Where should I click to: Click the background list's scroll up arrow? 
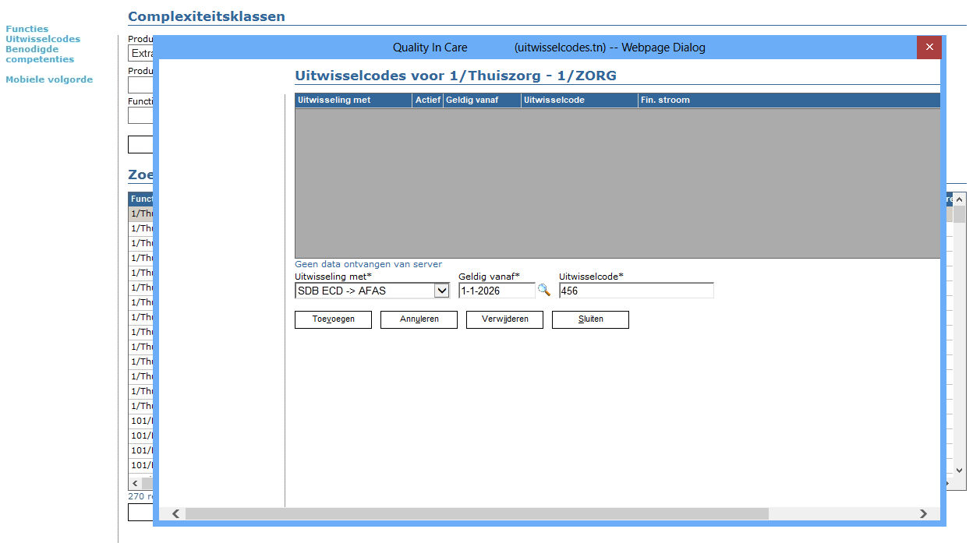959,200
